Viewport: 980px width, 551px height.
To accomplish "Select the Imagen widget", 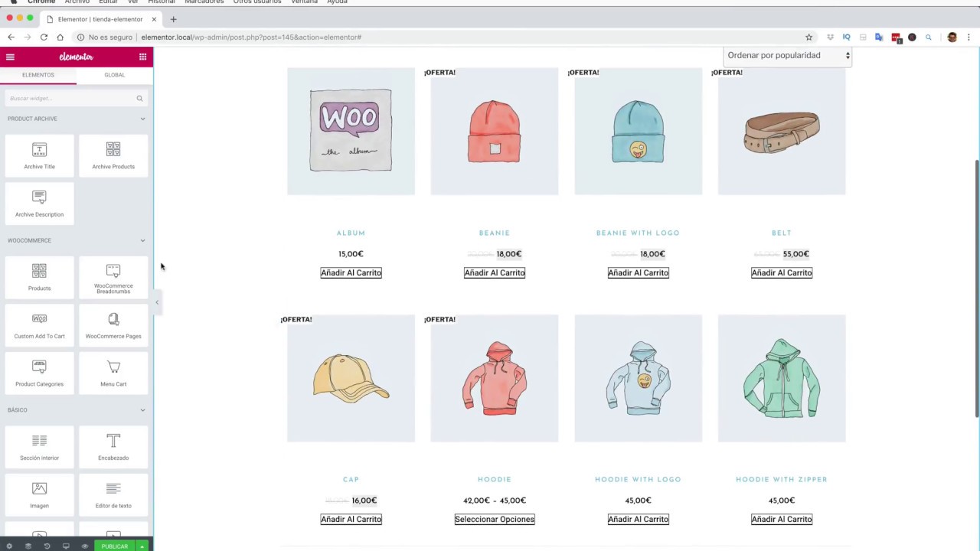I will tap(39, 495).
